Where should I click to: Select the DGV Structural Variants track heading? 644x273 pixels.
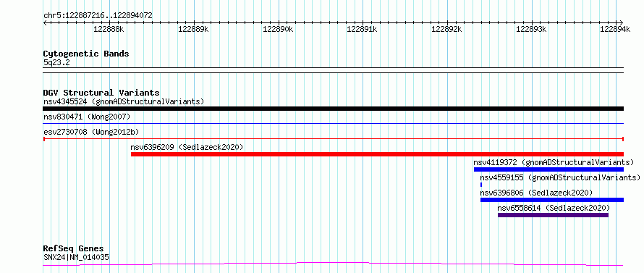[101, 93]
